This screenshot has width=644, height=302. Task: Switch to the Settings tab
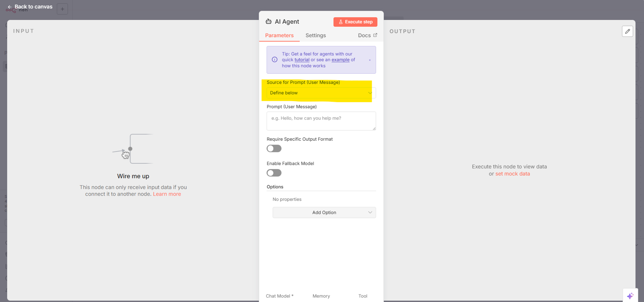coord(315,35)
